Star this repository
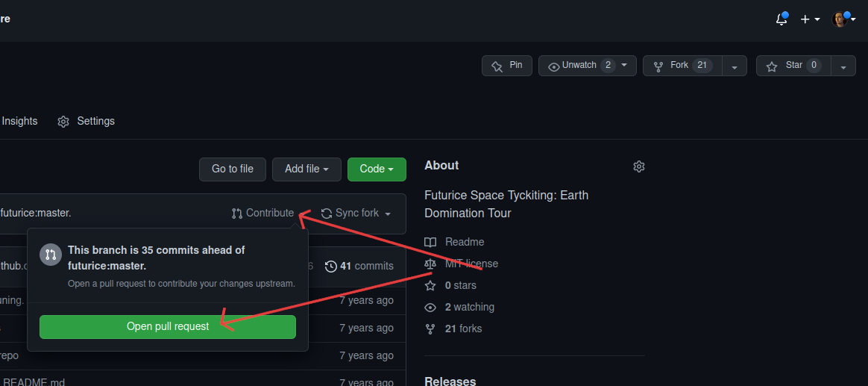The height and width of the screenshot is (386, 868). click(x=794, y=66)
